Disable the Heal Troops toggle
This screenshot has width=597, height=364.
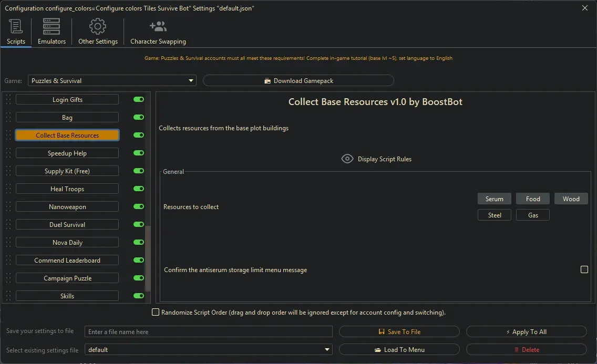(138, 189)
